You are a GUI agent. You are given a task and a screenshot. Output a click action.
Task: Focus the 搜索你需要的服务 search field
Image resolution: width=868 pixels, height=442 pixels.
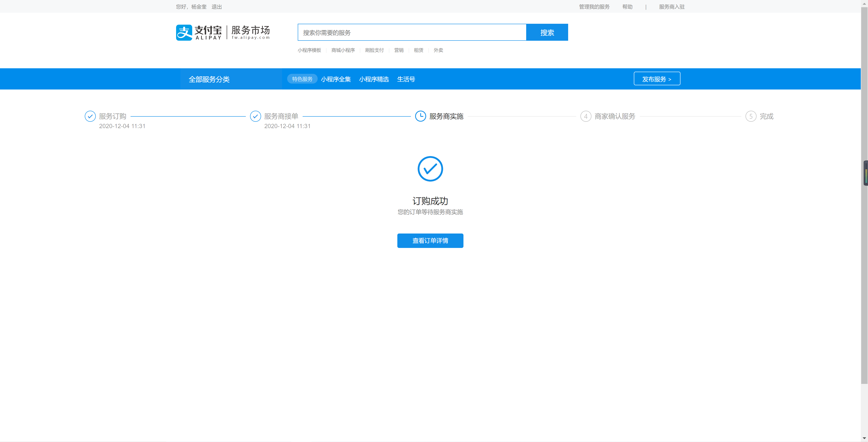412,32
